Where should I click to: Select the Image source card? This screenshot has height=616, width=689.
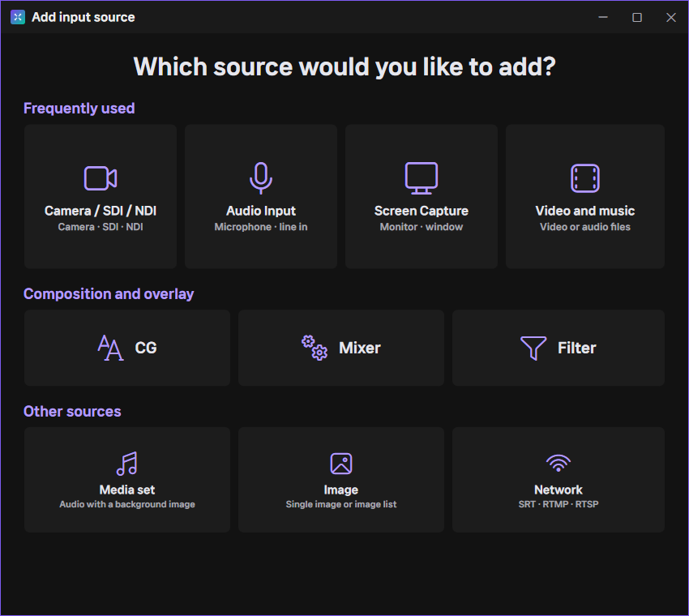pyautogui.click(x=341, y=479)
